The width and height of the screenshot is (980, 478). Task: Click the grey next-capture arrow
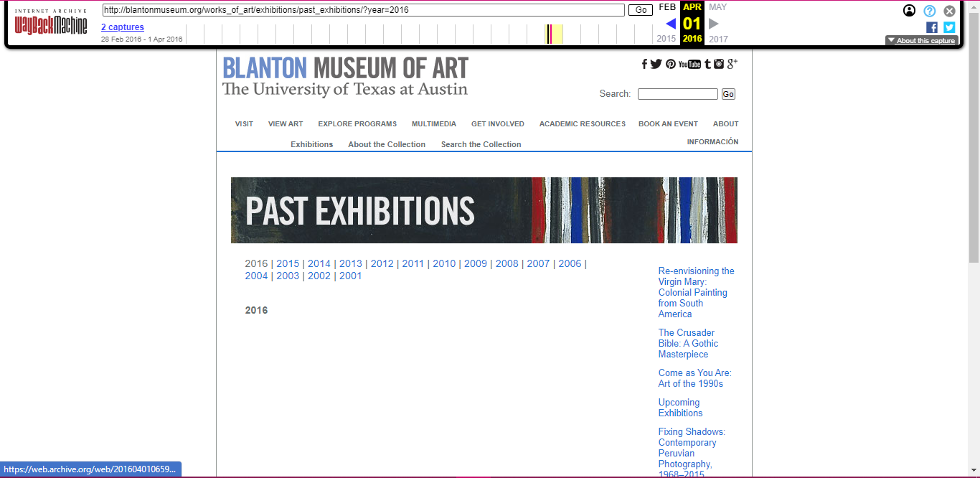pos(714,24)
